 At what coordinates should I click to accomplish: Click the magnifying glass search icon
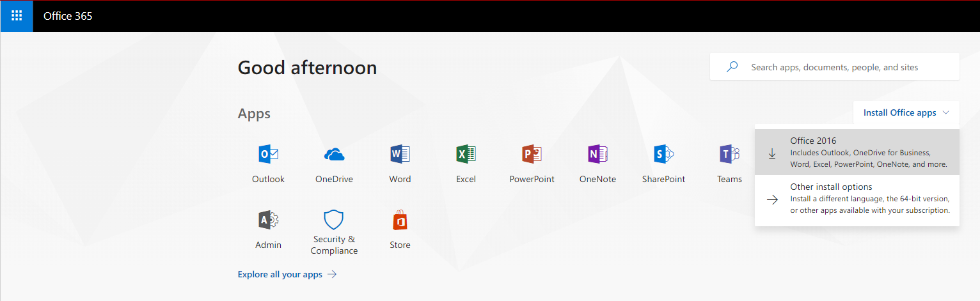(732, 67)
